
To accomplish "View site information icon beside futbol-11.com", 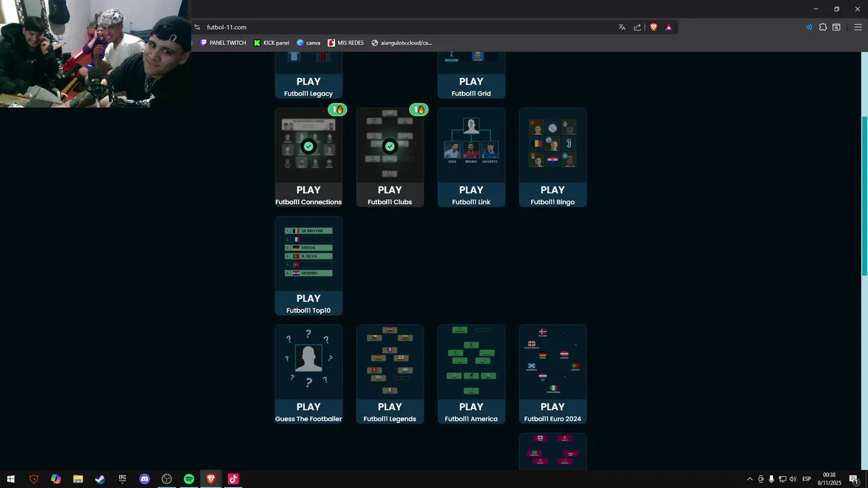I will click(x=197, y=27).
